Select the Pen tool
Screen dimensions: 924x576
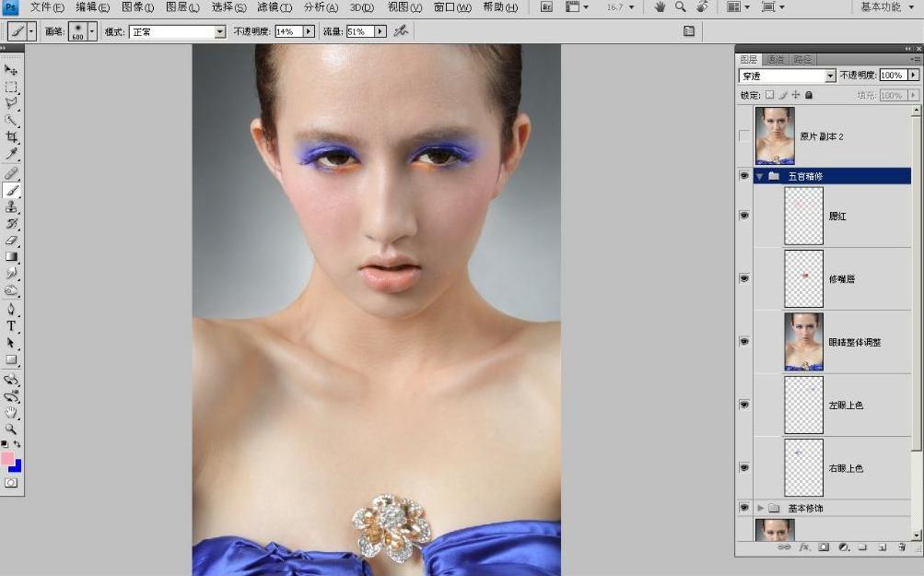(x=11, y=309)
